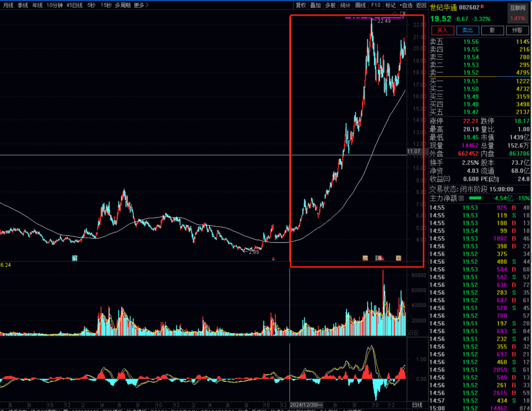Click the green 主力净额 flow bar
The image size is (532, 411).
476,198
